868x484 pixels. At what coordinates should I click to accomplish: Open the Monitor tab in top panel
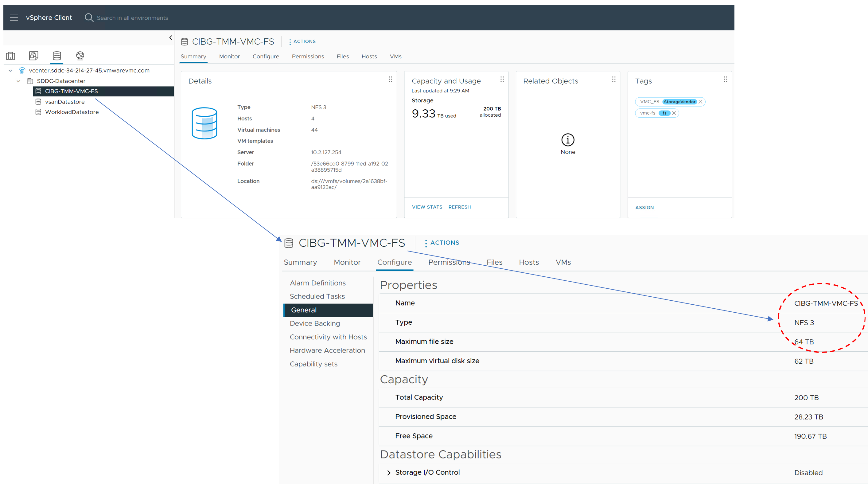click(x=229, y=57)
